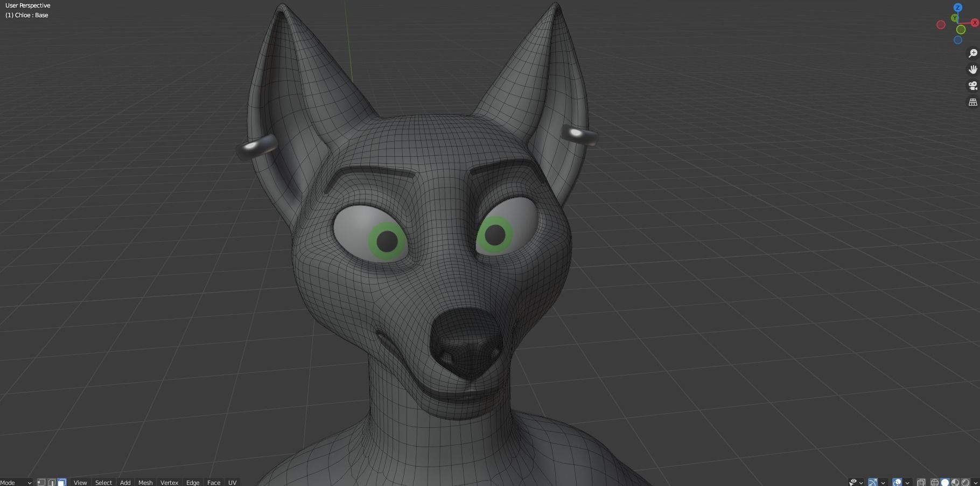
Task: Switch to solid viewport shading
Action: [945, 482]
